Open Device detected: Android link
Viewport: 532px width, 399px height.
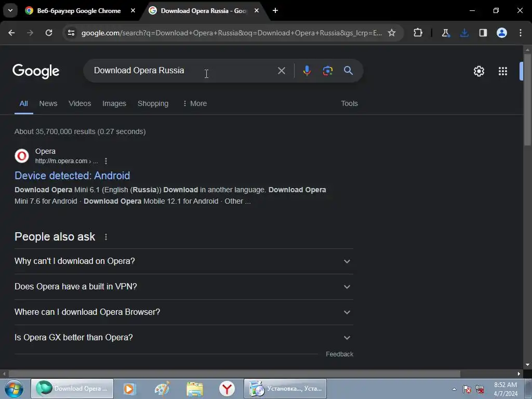(72, 176)
